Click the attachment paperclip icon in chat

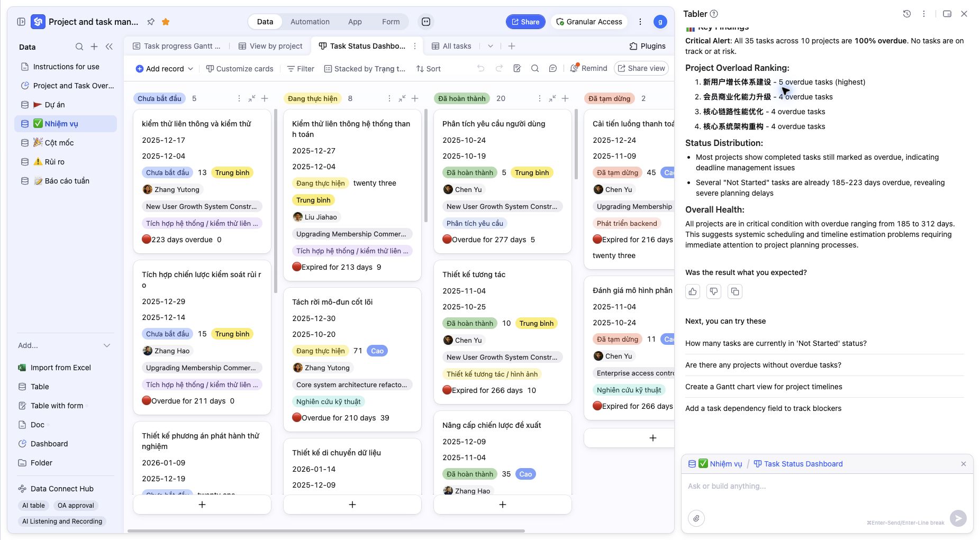696,518
